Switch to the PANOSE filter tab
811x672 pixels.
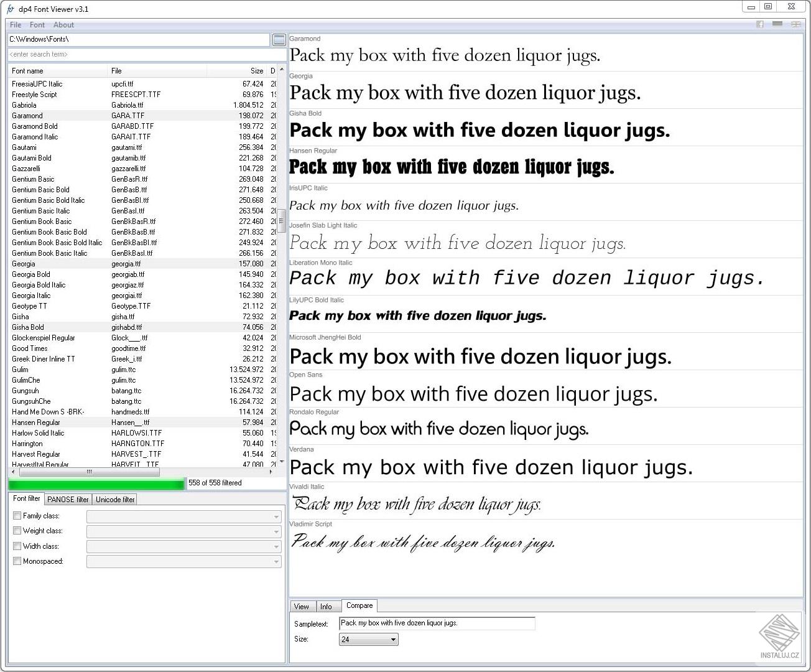tap(67, 499)
